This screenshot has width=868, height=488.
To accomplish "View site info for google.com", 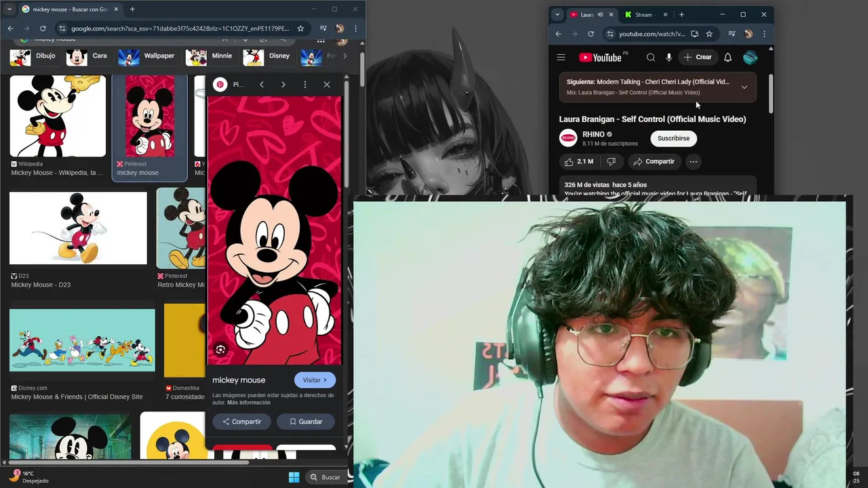I will [62, 28].
